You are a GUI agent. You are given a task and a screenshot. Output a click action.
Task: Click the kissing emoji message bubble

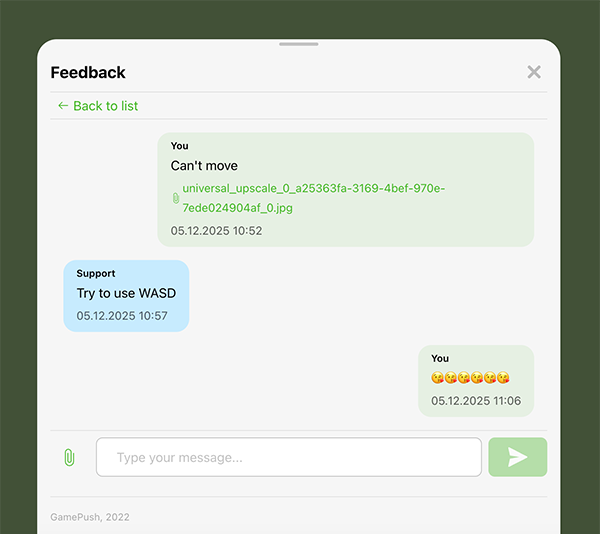click(x=476, y=381)
